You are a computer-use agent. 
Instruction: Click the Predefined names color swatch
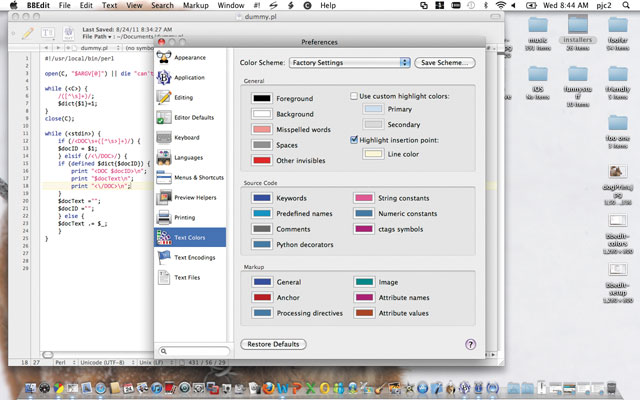pos(262,213)
